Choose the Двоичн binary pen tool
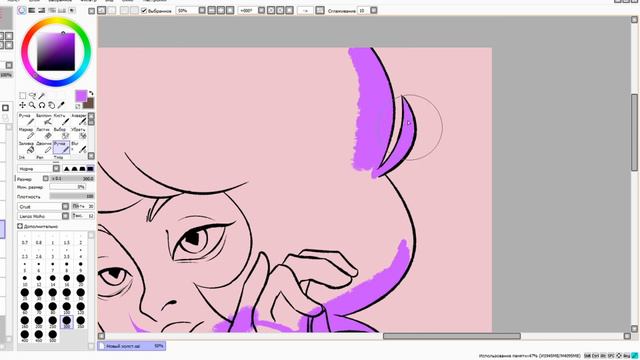 44,147
